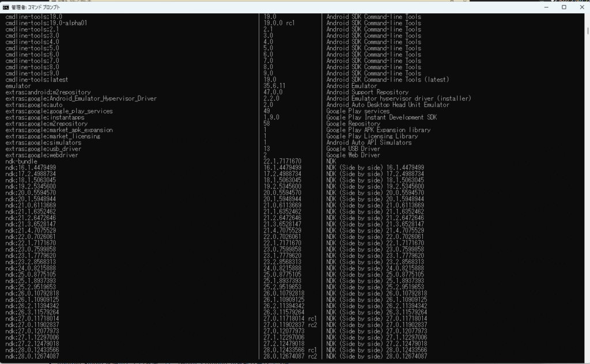Select description 'NDK (Side by side) 27.1.12297006'

pyautogui.click(x=377, y=338)
